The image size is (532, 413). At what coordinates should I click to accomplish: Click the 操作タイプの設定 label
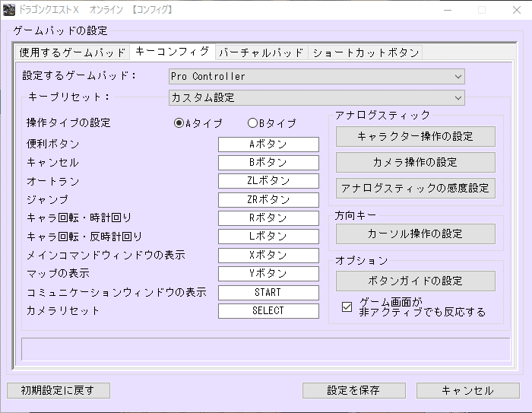[68, 122]
